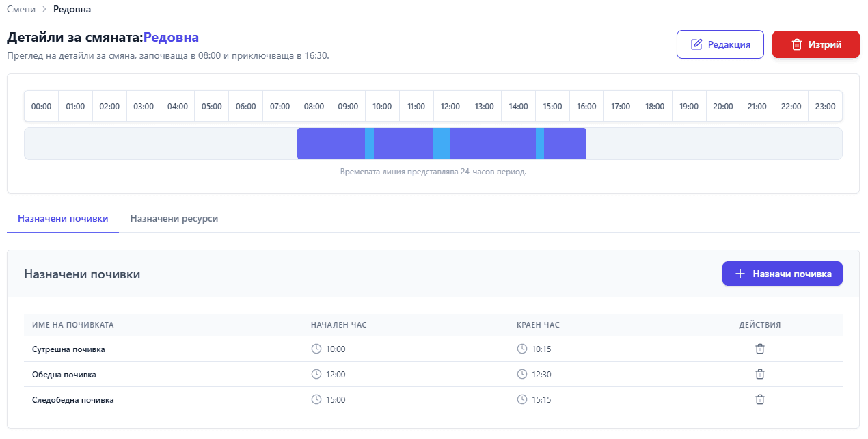
Task: Click trash icon for Обедна почивка row
Action: point(759,374)
